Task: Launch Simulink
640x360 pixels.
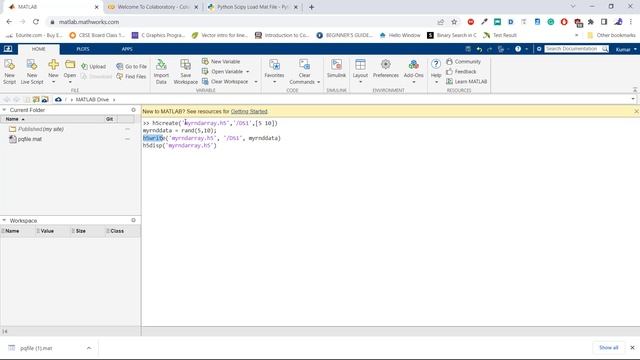Action: click(x=336, y=69)
